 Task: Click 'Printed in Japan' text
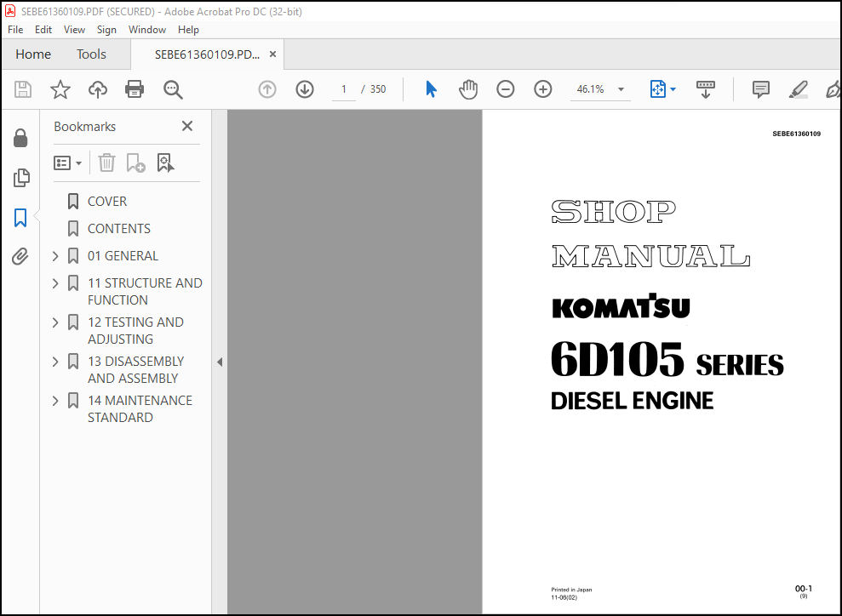point(571,590)
